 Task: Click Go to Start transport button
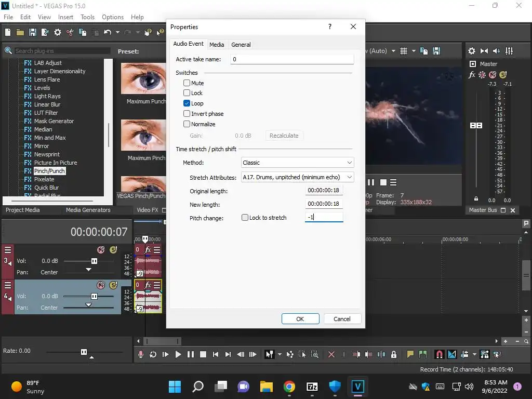[216, 354]
